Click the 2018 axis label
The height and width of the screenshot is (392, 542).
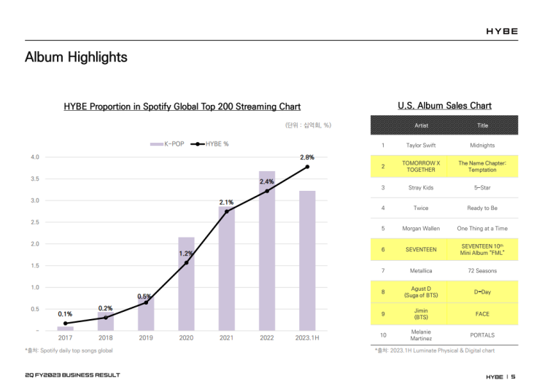[106, 338]
